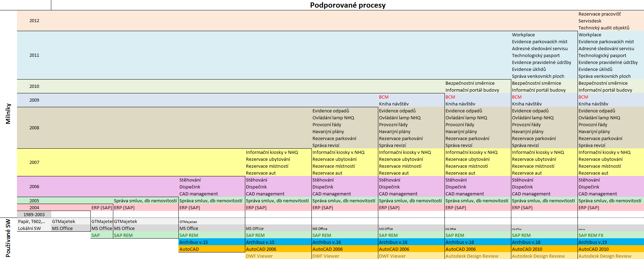Select the 2004 year cell

tap(34, 207)
